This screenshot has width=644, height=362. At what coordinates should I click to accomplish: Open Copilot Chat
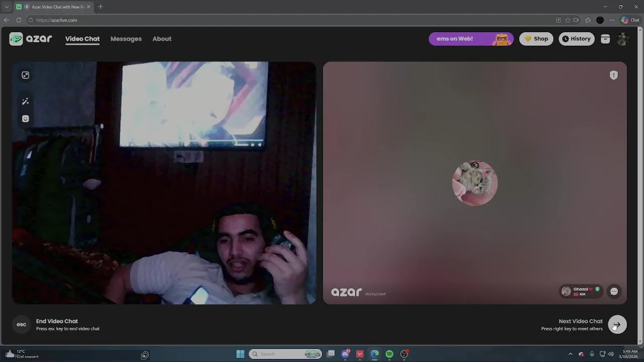[x=630, y=20]
